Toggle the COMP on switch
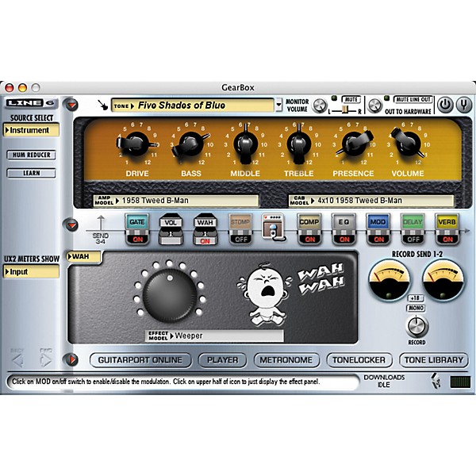476x476 pixels. 309,239
